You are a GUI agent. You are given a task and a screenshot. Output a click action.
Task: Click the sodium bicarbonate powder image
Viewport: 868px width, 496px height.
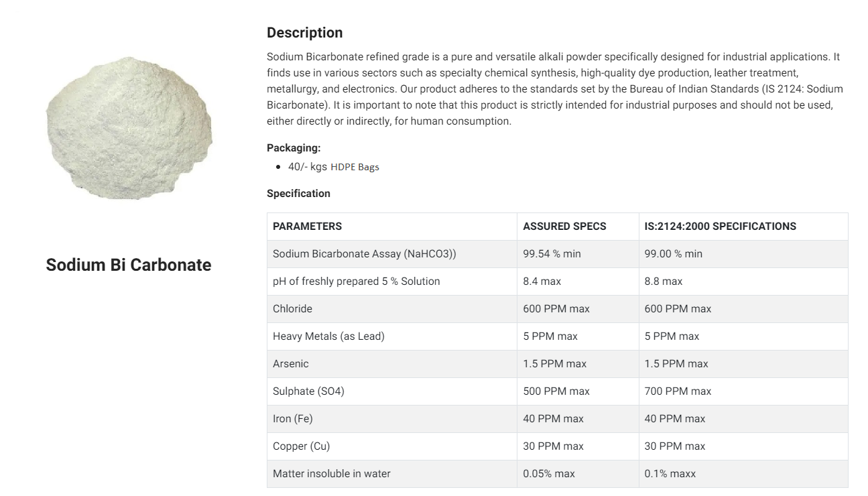click(129, 128)
